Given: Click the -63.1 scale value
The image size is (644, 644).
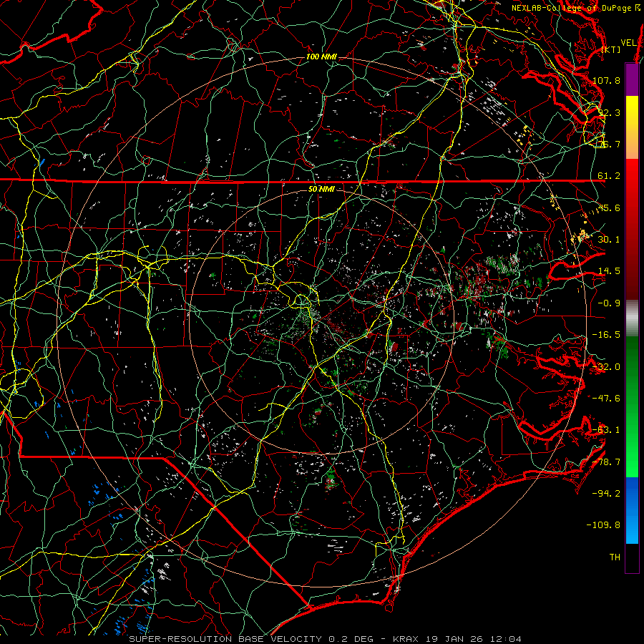Looking at the screenshot, I should coord(606,430).
